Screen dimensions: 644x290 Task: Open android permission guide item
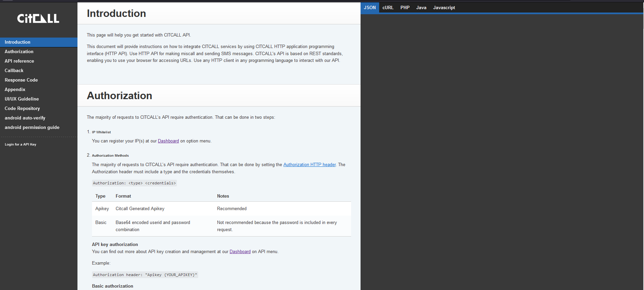[x=39, y=128]
